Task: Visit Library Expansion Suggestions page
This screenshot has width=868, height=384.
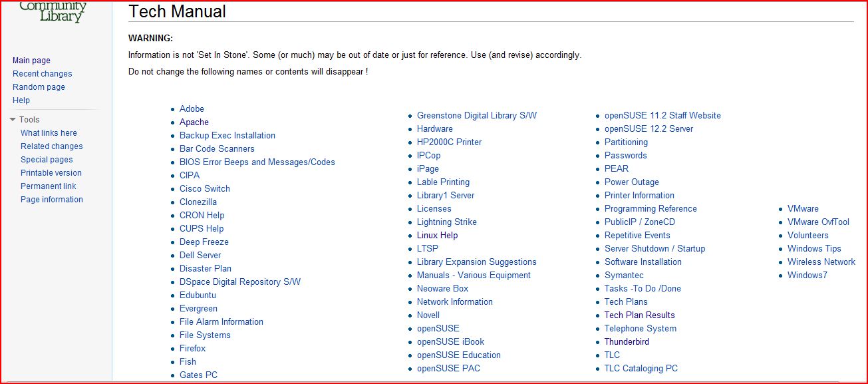Action: (476, 262)
